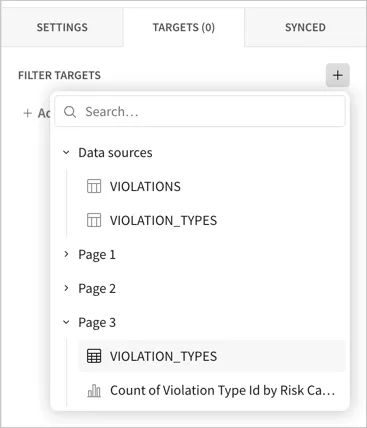367x428 pixels.
Task: Click the Data sources heading text
Action: pos(115,153)
